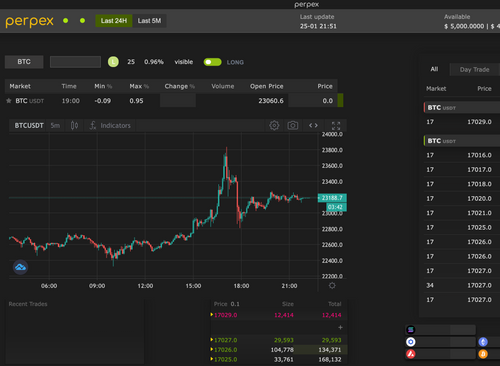Click the TradingView logo on chart

click(20, 267)
